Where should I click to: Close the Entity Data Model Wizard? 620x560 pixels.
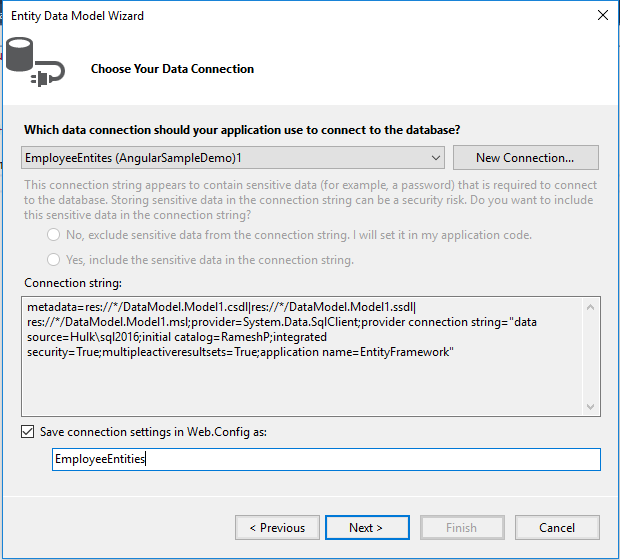pos(602,16)
